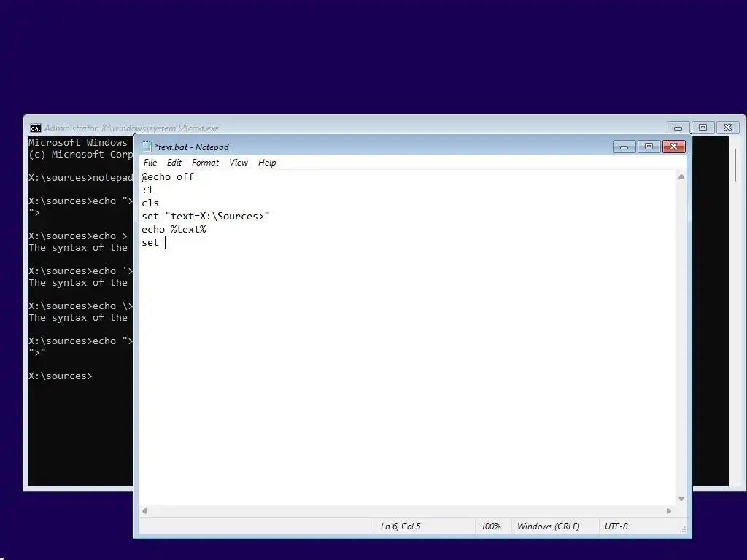Click 'Microsoft Windows' line in Command Prompt
The image size is (747, 560).
[x=78, y=142]
